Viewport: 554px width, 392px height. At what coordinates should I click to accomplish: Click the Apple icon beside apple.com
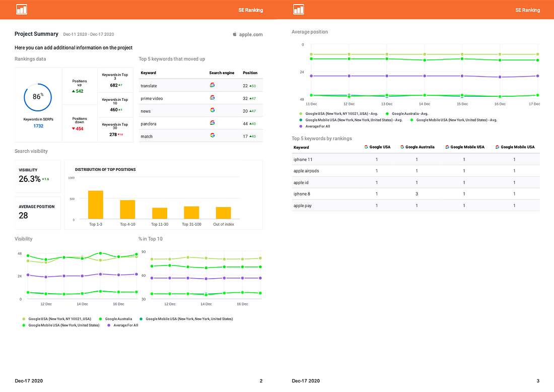pos(235,34)
